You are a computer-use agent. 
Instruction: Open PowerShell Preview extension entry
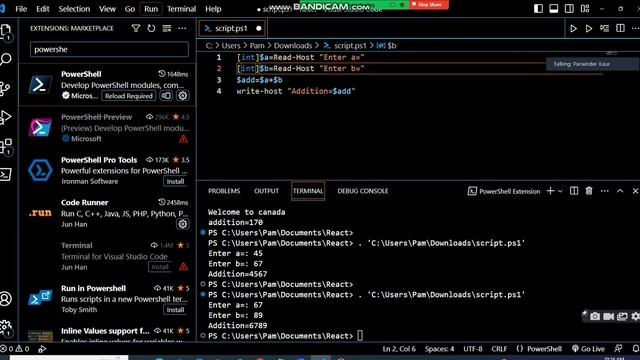point(108,128)
